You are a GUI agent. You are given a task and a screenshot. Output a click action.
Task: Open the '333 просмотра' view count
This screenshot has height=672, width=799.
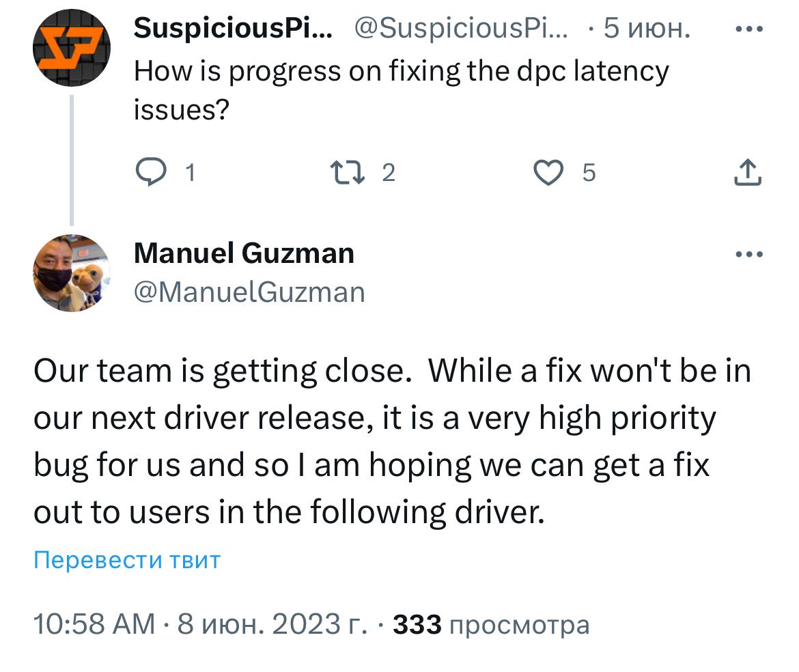(x=490, y=624)
